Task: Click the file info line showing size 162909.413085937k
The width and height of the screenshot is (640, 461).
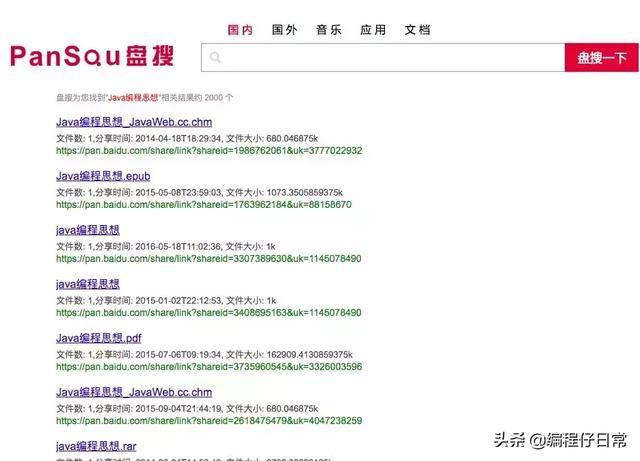Action: [204, 354]
